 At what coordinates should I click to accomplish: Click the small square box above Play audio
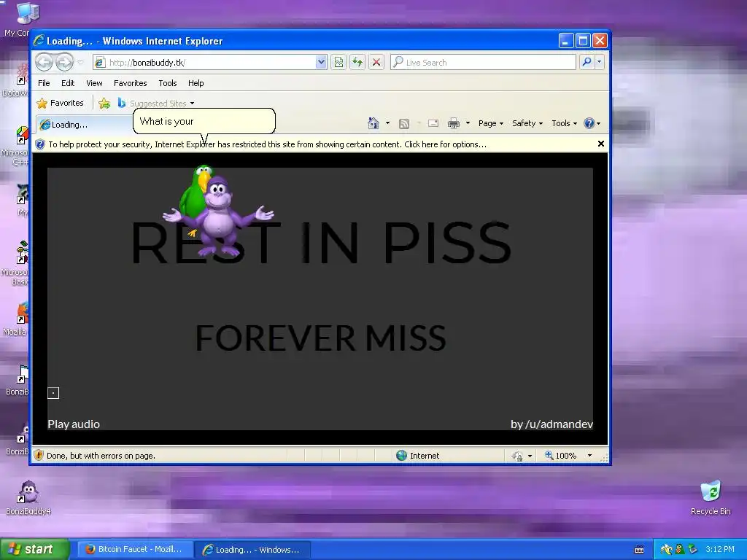[x=53, y=393]
